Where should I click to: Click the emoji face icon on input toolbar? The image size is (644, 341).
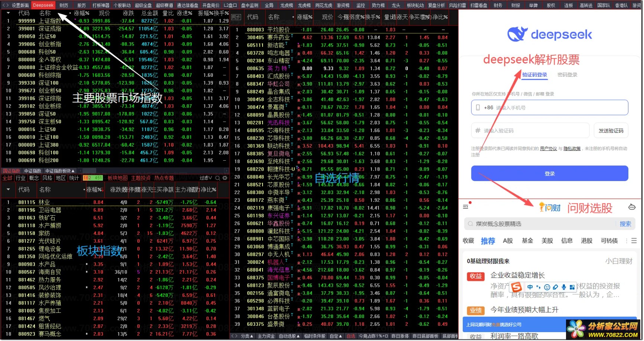click(547, 287)
